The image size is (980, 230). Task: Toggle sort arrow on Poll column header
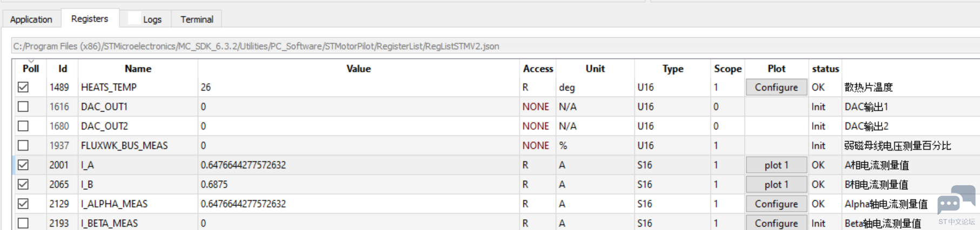[31, 61]
